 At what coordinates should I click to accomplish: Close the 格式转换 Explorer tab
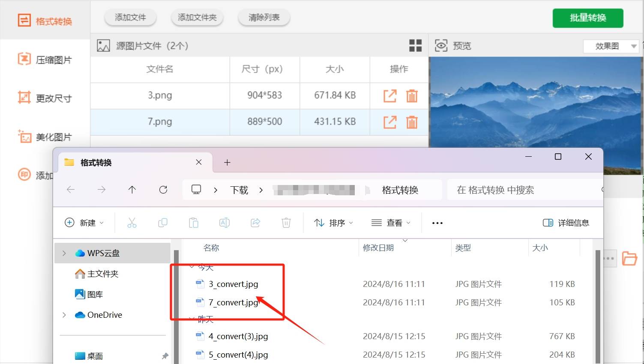[x=199, y=162]
